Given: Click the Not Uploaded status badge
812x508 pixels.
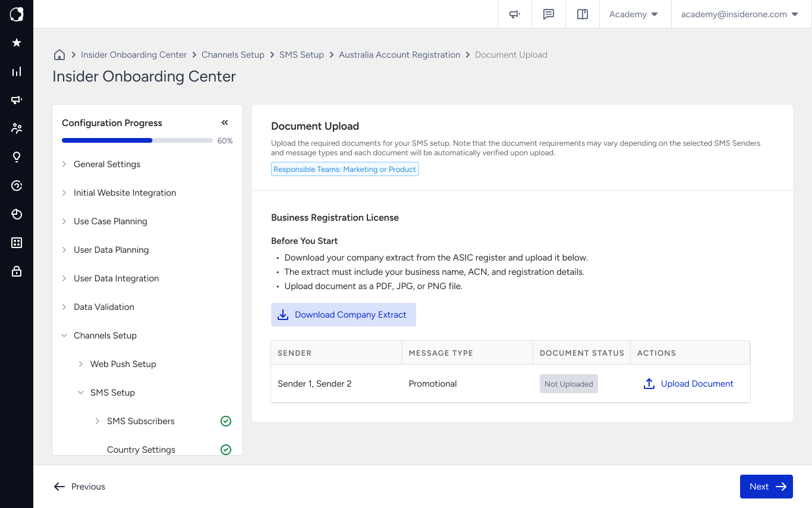Looking at the screenshot, I should click(x=569, y=384).
